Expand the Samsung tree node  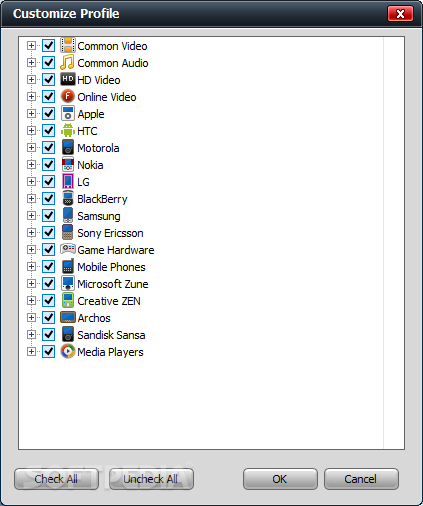pos(31,215)
